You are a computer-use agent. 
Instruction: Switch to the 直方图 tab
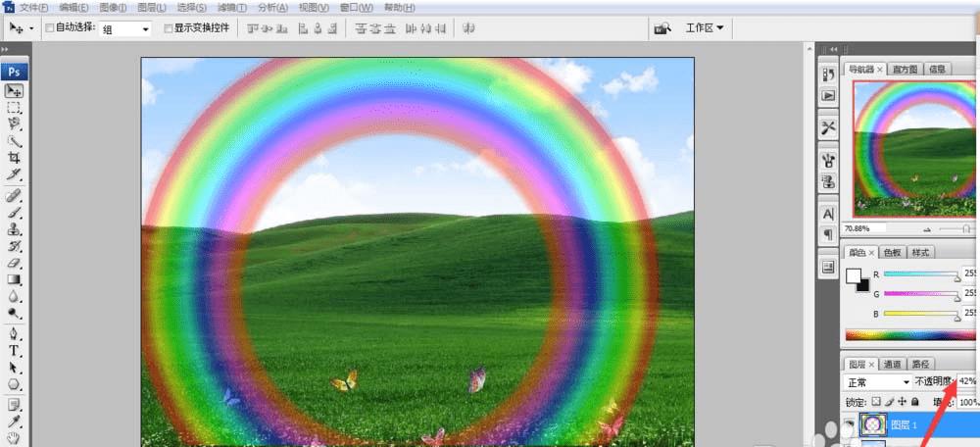[905, 69]
